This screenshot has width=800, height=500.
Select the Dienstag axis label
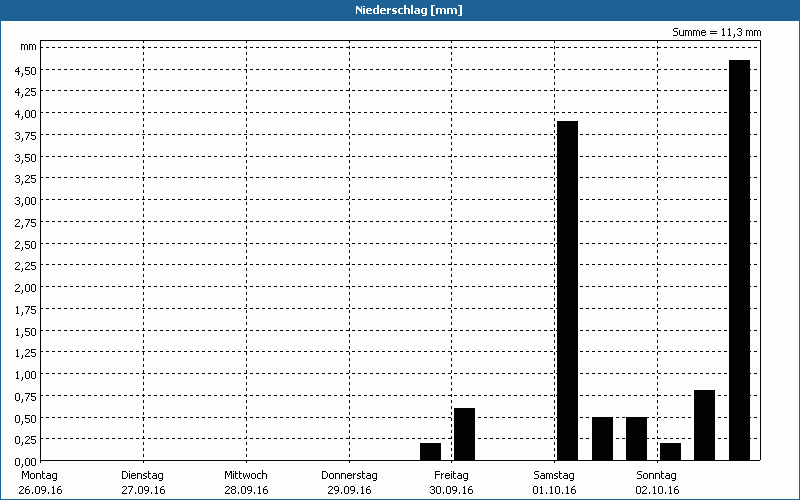coord(142,476)
